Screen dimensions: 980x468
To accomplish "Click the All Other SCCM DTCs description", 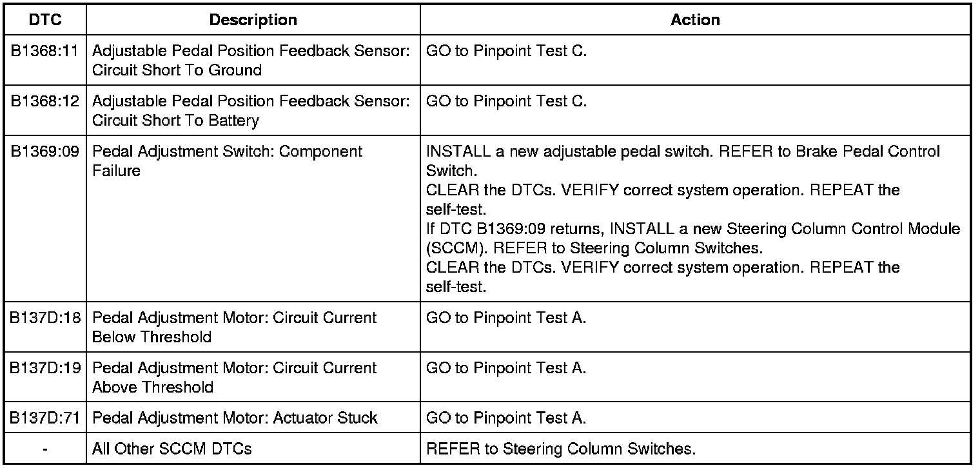I will [x=171, y=449].
